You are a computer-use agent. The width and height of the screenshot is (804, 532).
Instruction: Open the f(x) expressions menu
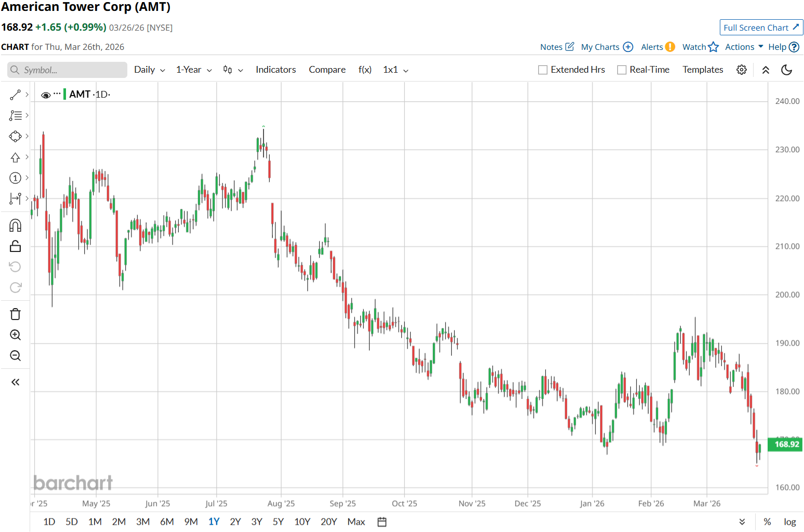pyautogui.click(x=365, y=70)
